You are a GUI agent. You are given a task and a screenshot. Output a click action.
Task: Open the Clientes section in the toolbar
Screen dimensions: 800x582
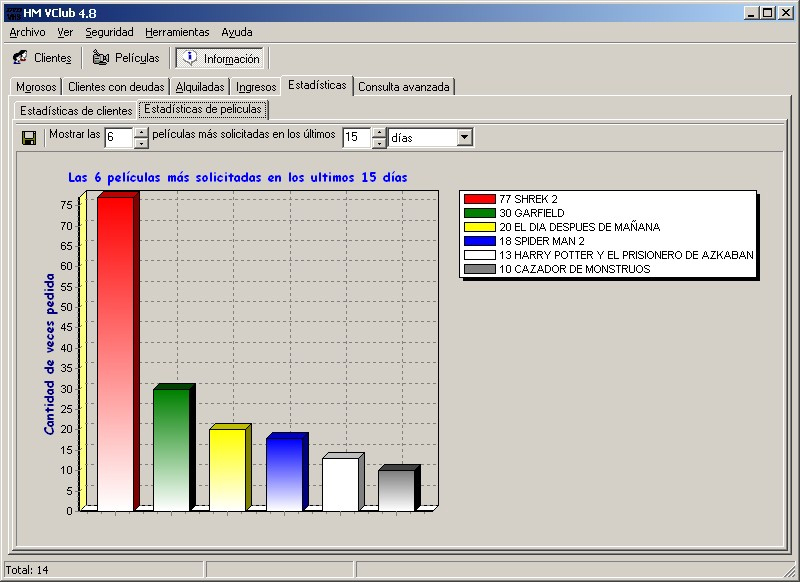[x=42, y=58]
